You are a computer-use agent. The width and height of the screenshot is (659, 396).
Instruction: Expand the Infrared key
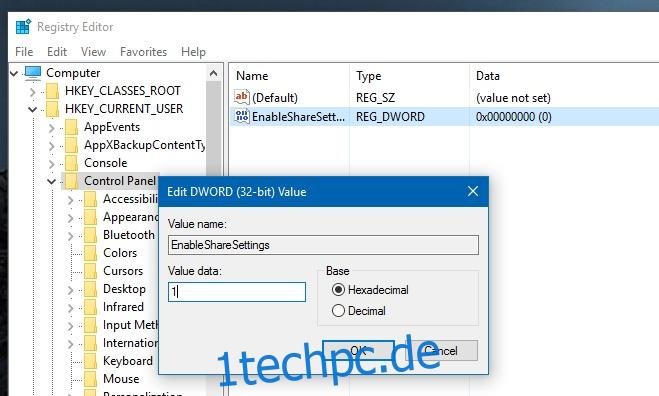tap(71, 308)
